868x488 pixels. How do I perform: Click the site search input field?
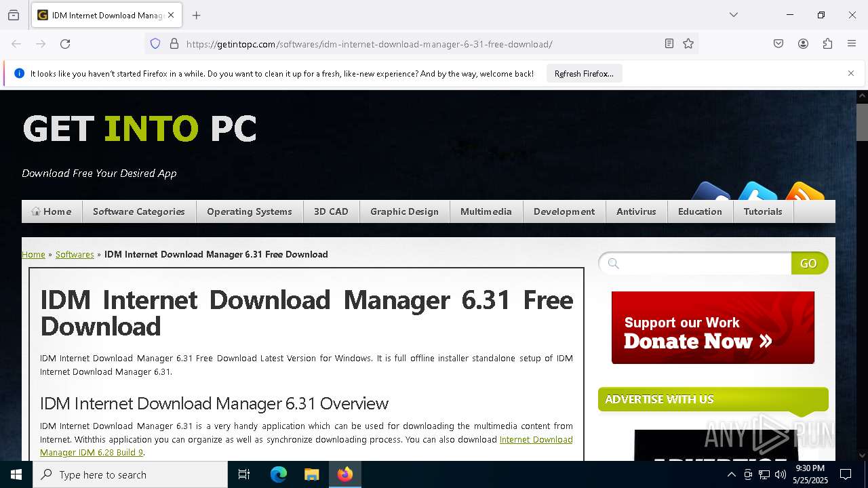click(x=695, y=263)
